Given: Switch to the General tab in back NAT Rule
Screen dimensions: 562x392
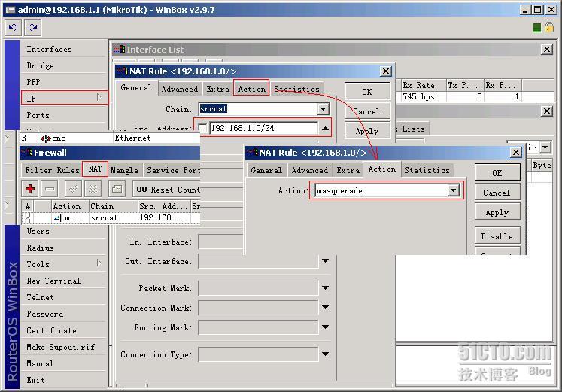Looking at the screenshot, I should point(136,88).
